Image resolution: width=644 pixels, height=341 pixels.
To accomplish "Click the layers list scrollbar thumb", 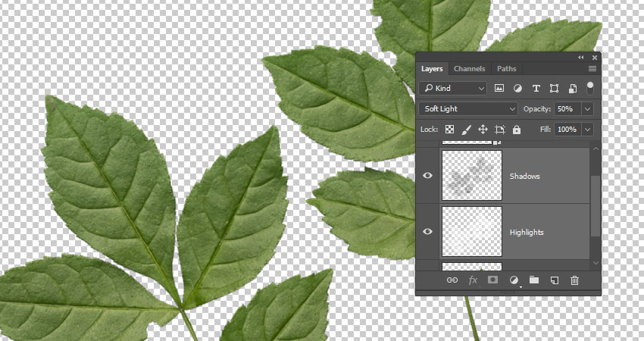I will pyautogui.click(x=595, y=206).
